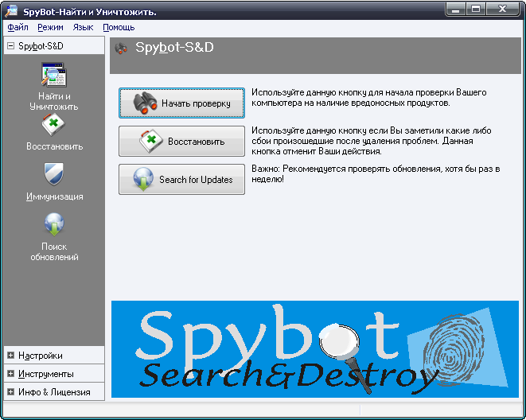Click the SpyBot title bar application icon

11,10
